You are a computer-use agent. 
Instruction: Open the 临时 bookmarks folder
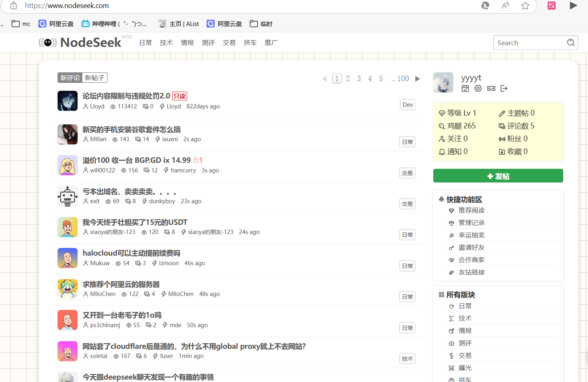click(x=261, y=24)
